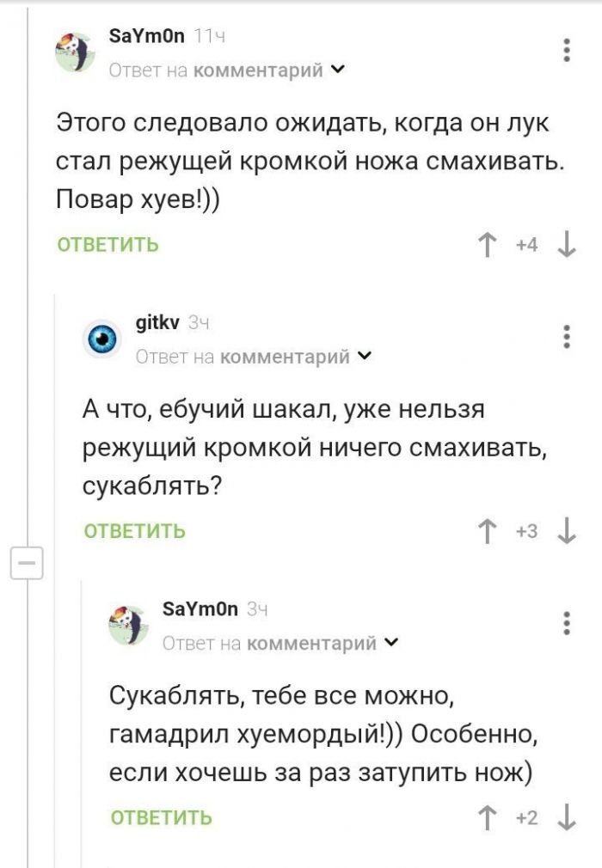Expand parent comment chevron on last reply
Screen dimensions: 602x868
tap(391, 642)
